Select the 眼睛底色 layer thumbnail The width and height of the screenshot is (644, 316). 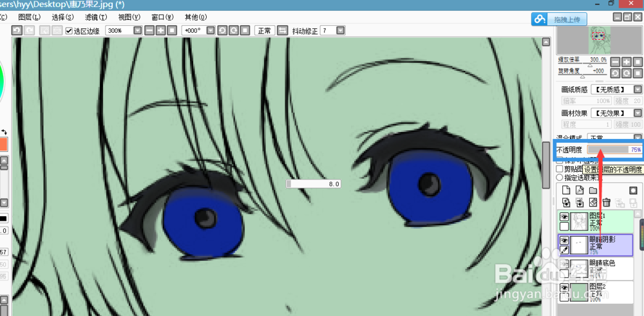579,269
